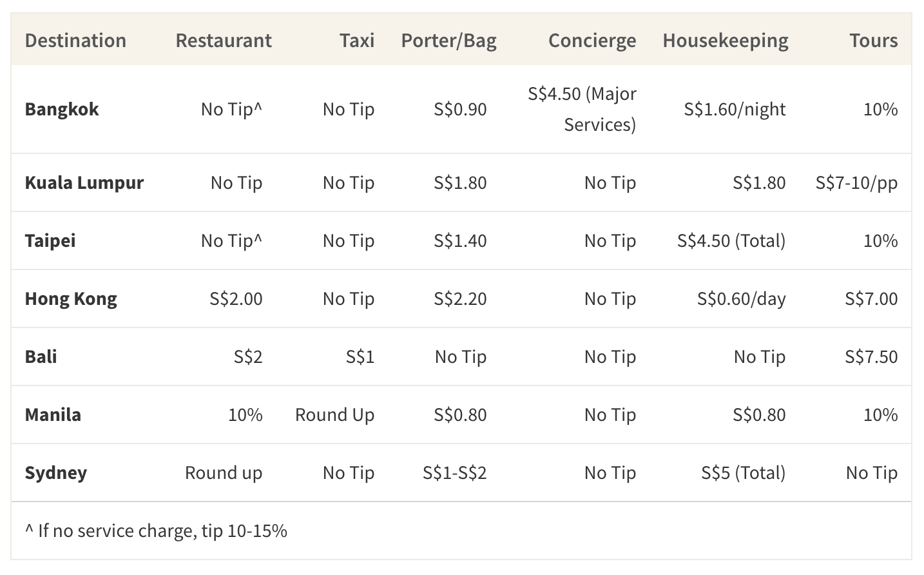Click the Bangkok row label
924x575 pixels.
(62, 109)
